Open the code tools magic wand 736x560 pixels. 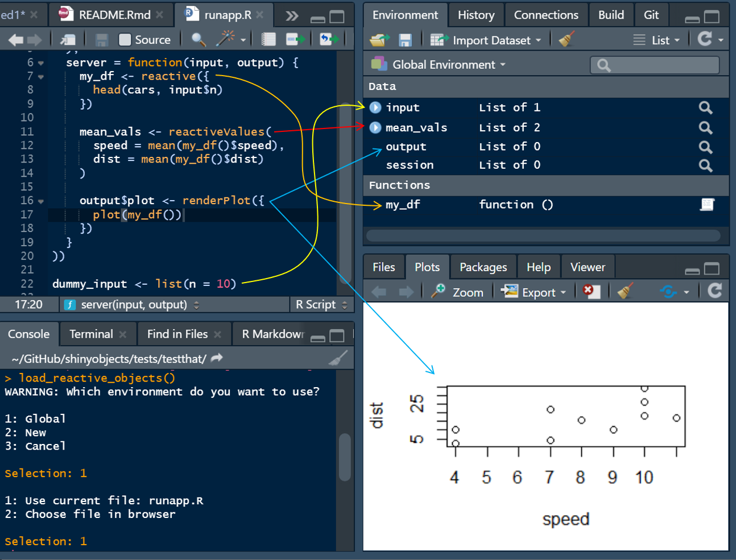click(x=225, y=39)
